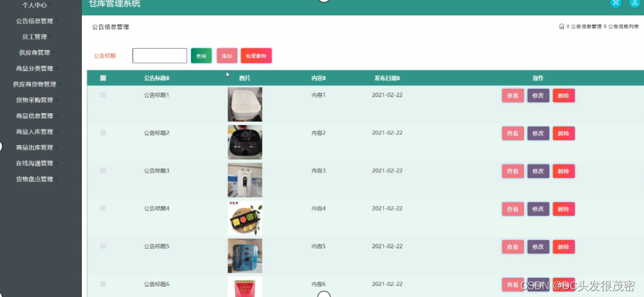Viewport: 644px width, 297px height.
Task: Expand the 供应商货物管理 sidebar menu
Action: click(34, 84)
